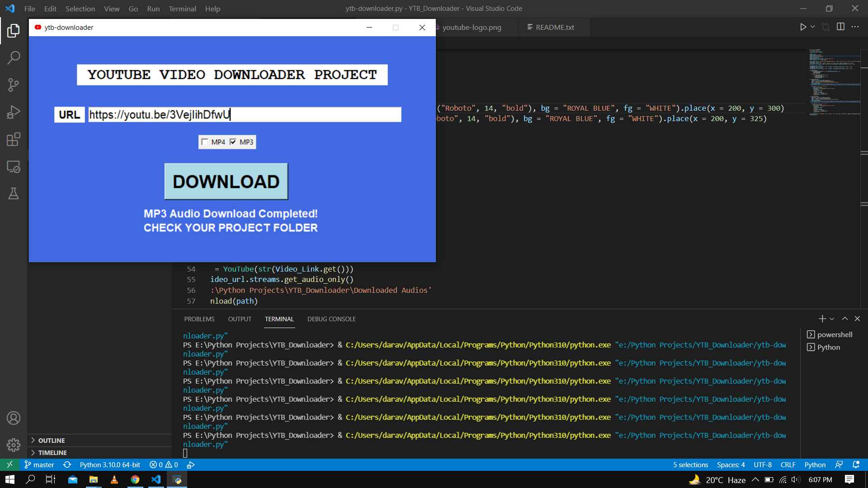The width and height of the screenshot is (868, 488).
Task: Open the terminal launch profile dropdown
Action: pos(832,319)
